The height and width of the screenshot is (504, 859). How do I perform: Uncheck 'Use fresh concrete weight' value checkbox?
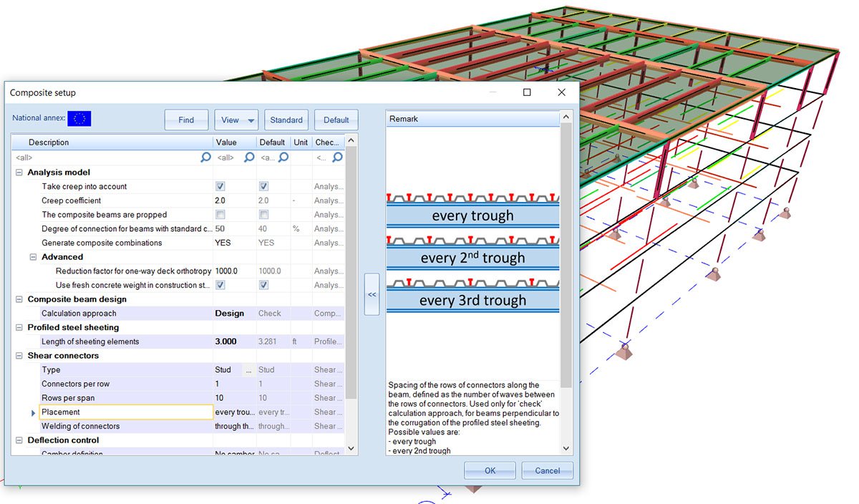[220, 285]
